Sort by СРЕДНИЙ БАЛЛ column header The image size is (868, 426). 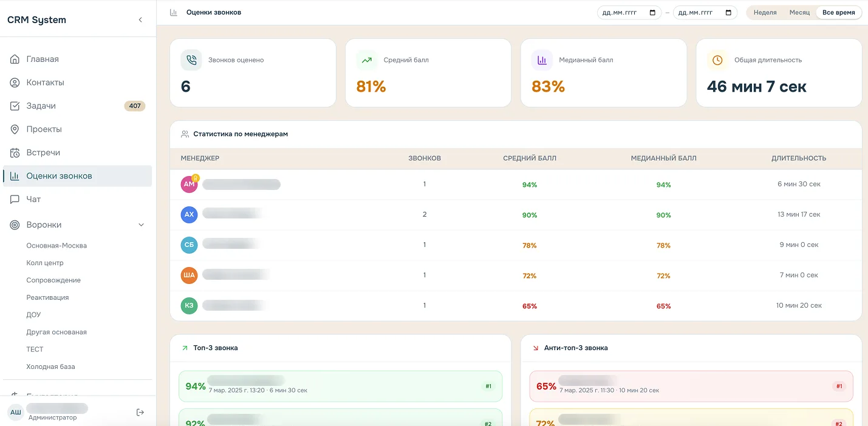[530, 158]
